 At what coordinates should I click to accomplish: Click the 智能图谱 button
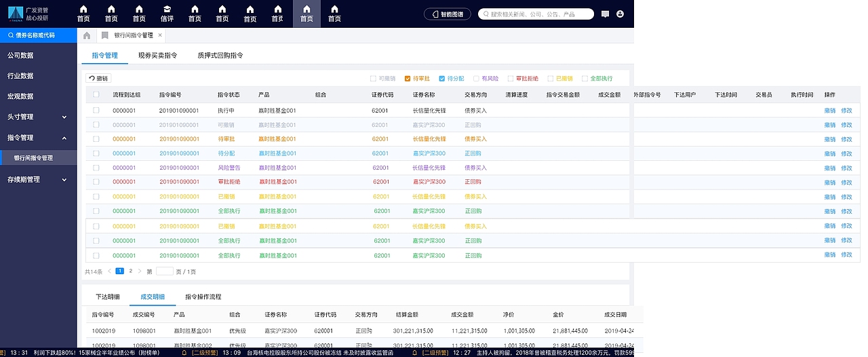point(447,14)
